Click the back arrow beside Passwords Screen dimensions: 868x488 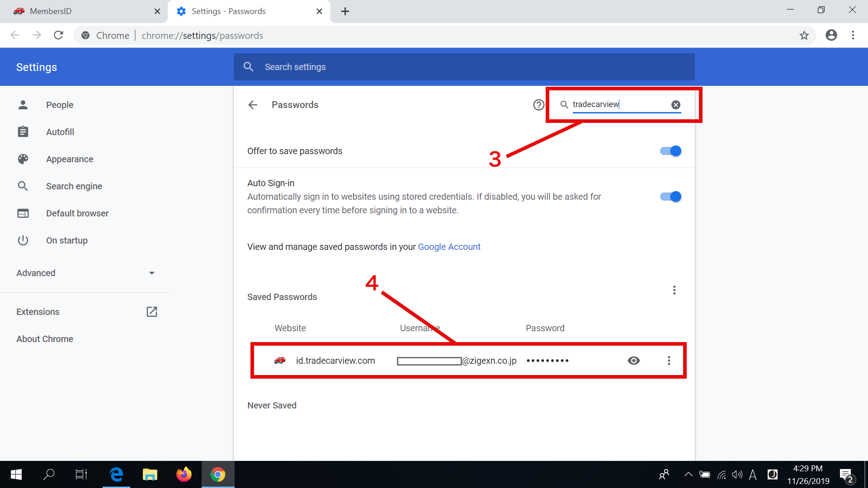253,105
